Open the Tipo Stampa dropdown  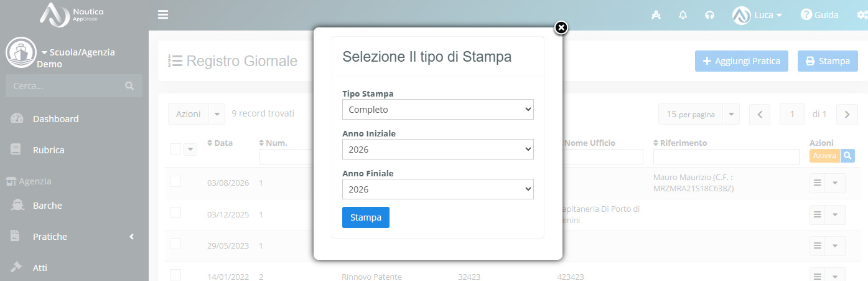click(438, 110)
